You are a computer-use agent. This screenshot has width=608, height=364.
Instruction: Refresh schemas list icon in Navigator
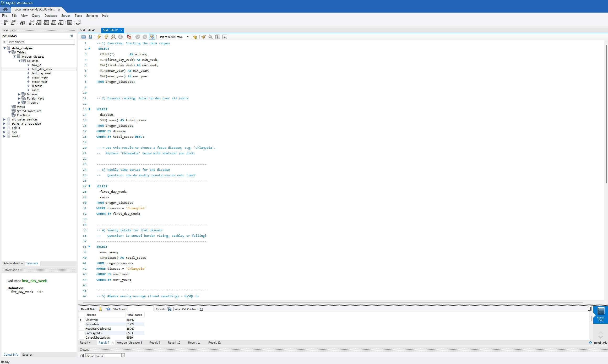point(72,36)
